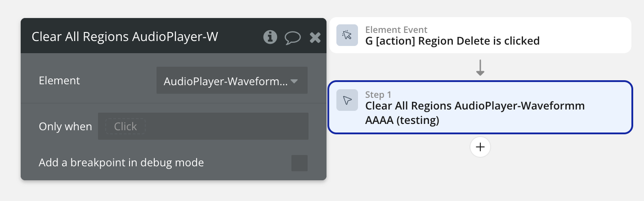Toggle the debug mode breakpoint checkbox
Screen dimensions: 644x201
pos(299,163)
